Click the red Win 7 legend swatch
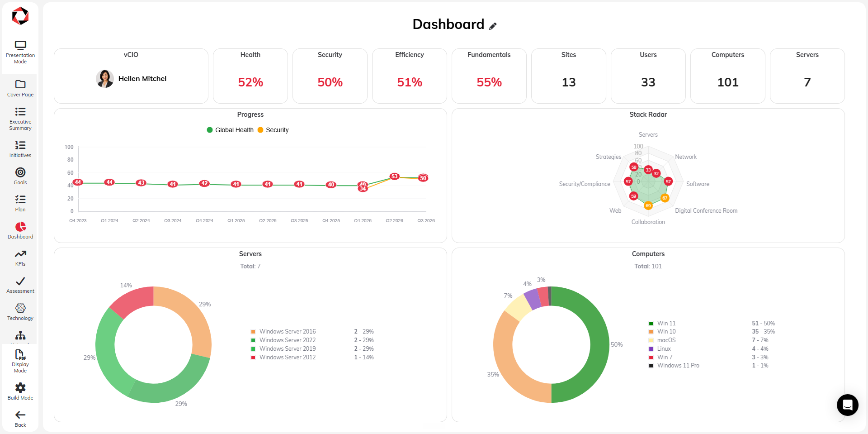868x434 pixels. click(x=651, y=358)
